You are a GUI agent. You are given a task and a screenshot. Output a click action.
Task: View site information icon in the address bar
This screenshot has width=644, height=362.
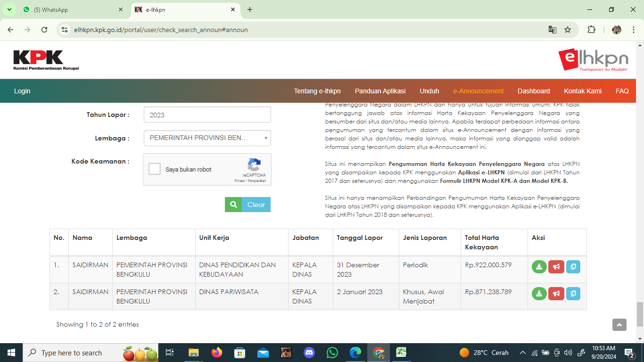(x=65, y=30)
